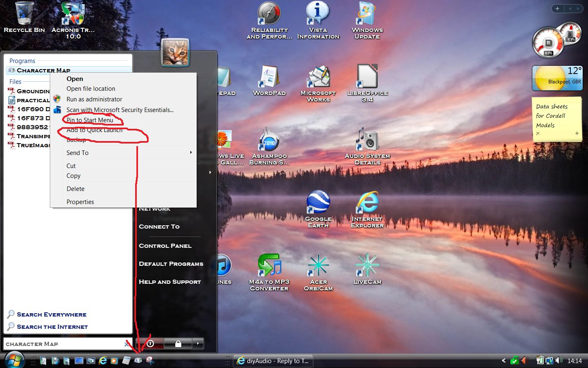This screenshot has width=588, height=368.
Task: Open Internet Explorer desktop shortcut
Action: click(367, 209)
